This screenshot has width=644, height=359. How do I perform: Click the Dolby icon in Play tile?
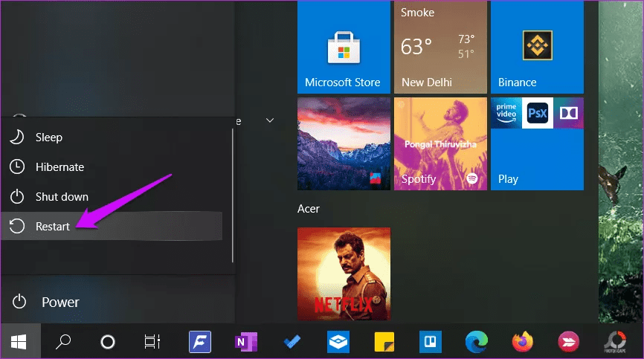click(x=568, y=113)
